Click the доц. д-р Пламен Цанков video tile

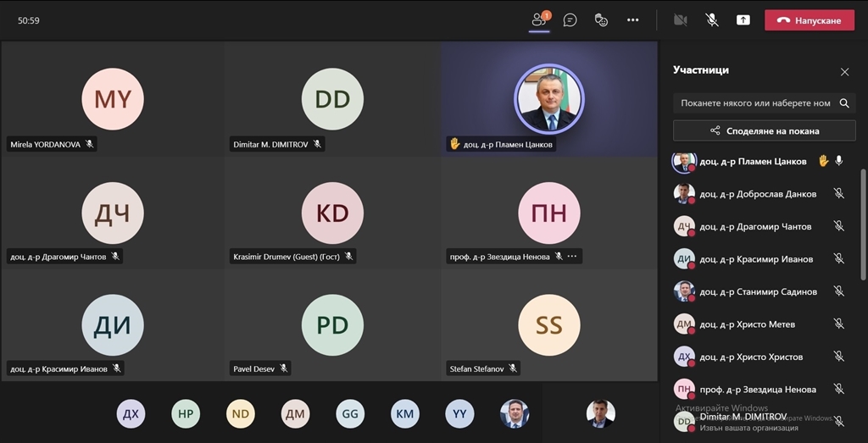point(548,97)
